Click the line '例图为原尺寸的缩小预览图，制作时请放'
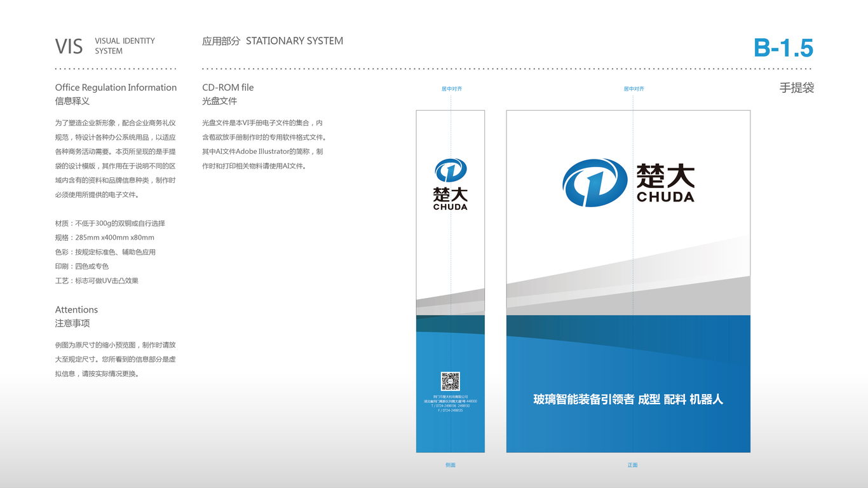Viewport: 868px width, 488px height. [x=116, y=345]
